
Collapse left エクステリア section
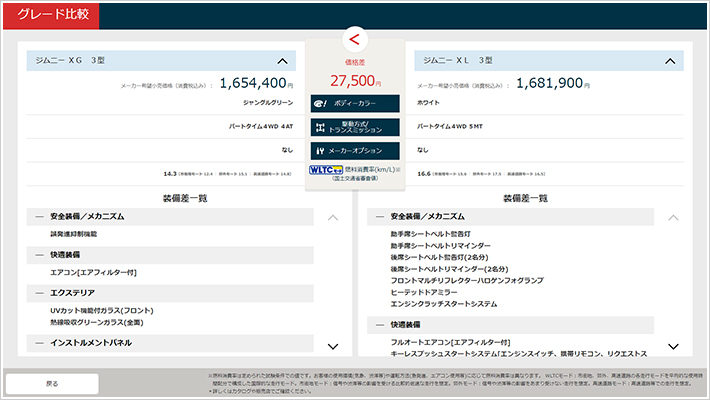click(x=170, y=293)
